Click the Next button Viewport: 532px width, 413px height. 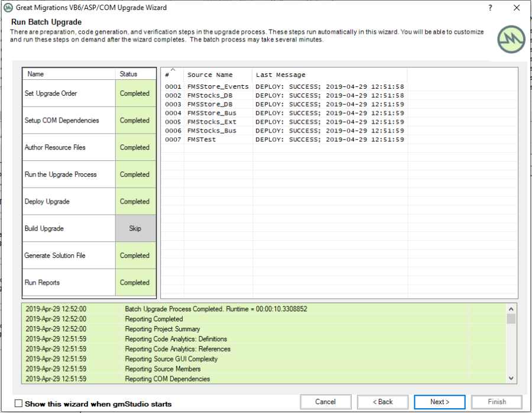439,402
